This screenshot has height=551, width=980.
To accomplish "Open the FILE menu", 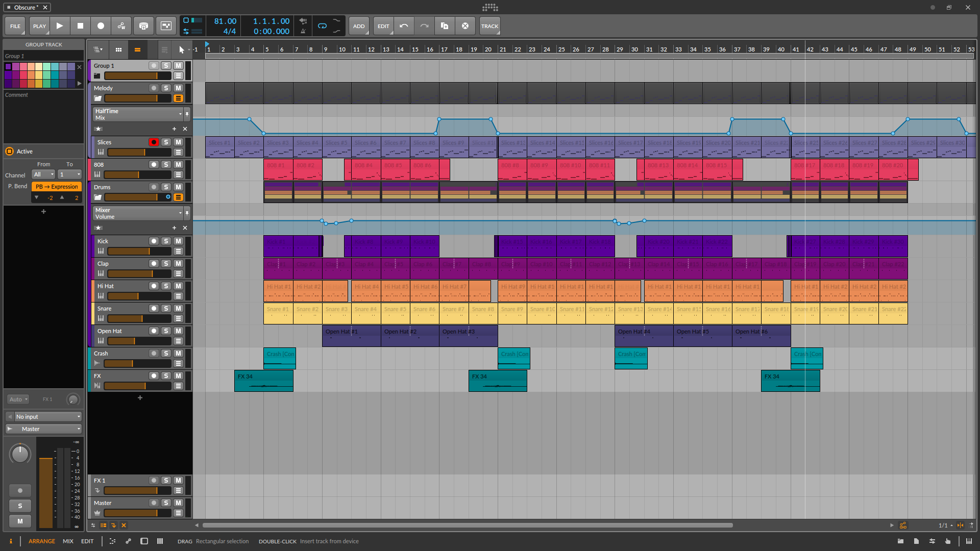I will click(15, 26).
